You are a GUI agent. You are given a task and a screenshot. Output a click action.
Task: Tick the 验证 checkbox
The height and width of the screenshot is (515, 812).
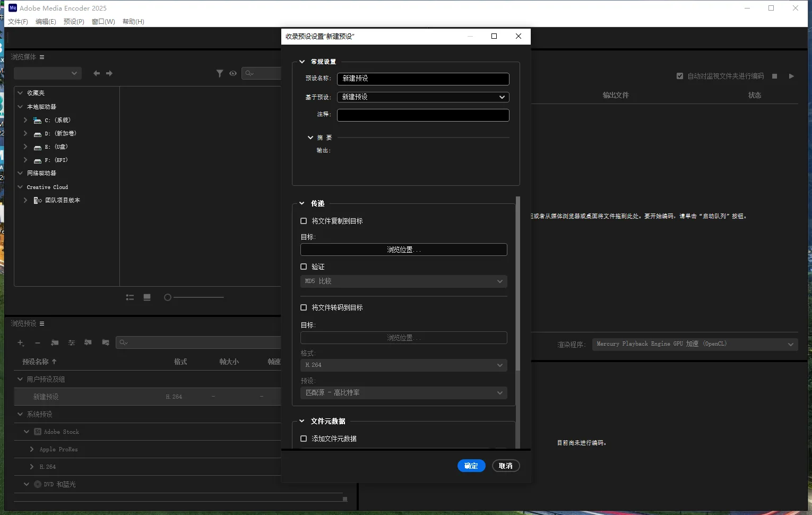tap(304, 267)
